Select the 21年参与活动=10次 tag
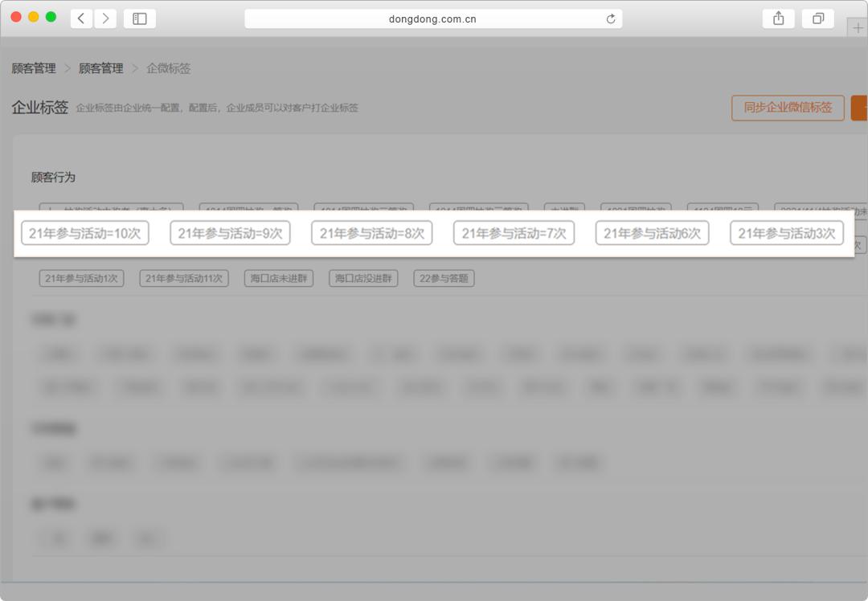This screenshot has height=601, width=868. (85, 233)
